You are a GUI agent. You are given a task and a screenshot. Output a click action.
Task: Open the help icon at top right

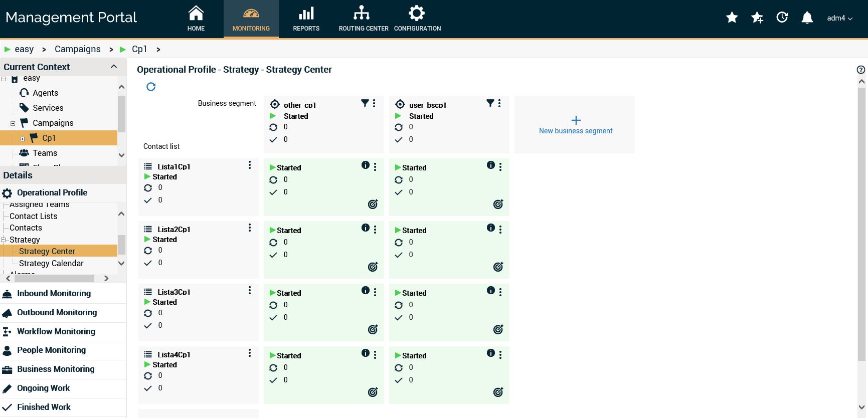point(861,70)
